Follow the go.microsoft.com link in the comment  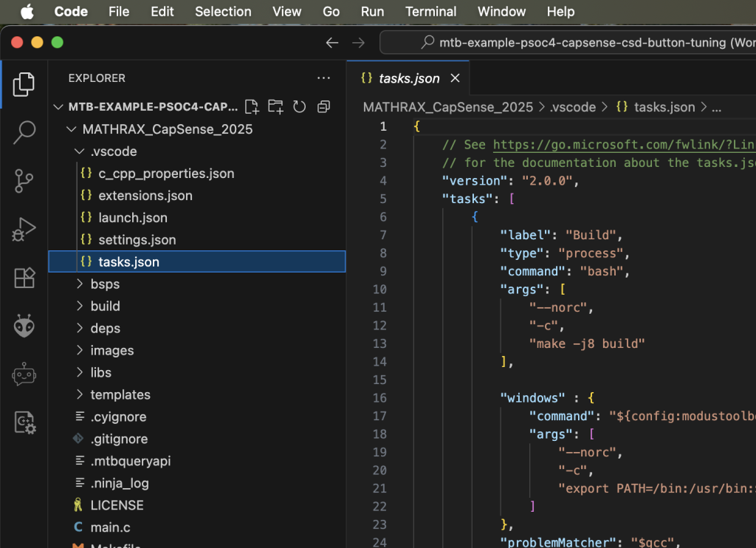click(x=624, y=145)
